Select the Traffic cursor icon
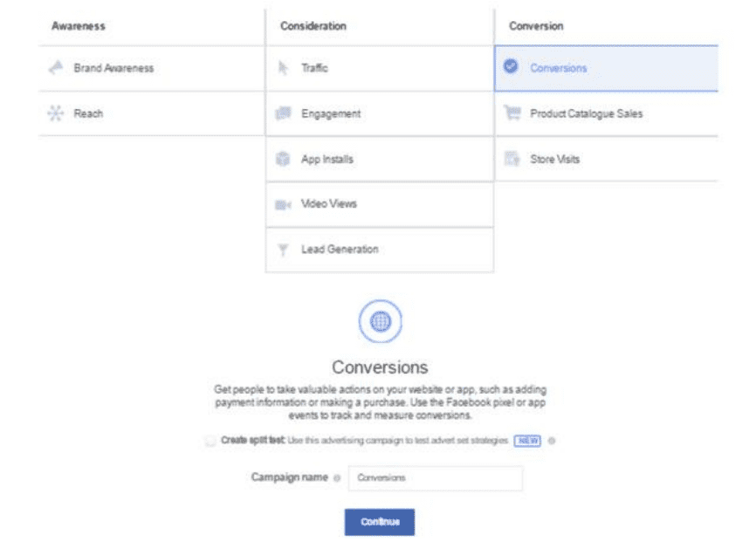Image resolution: width=756 pixels, height=542 pixels. 283,67
